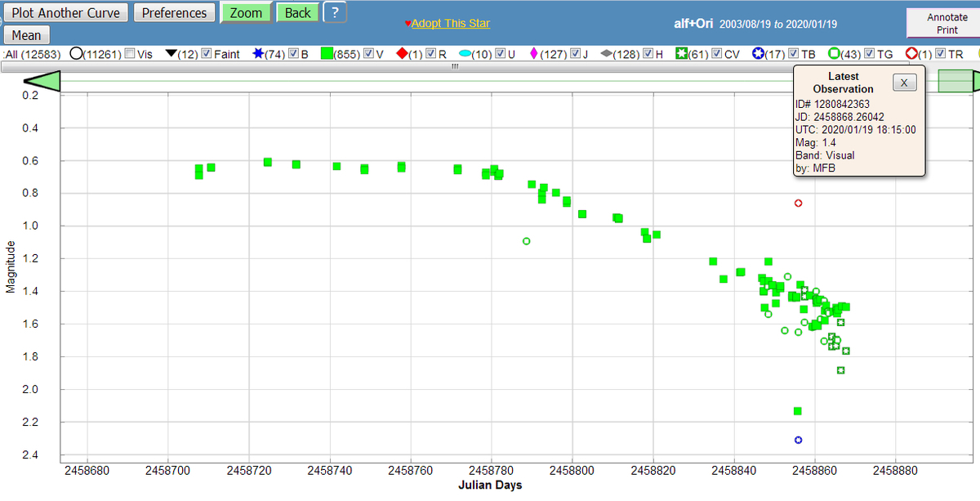
Task: Click the horizontal scrollbar under the legend
Action: 455,67
